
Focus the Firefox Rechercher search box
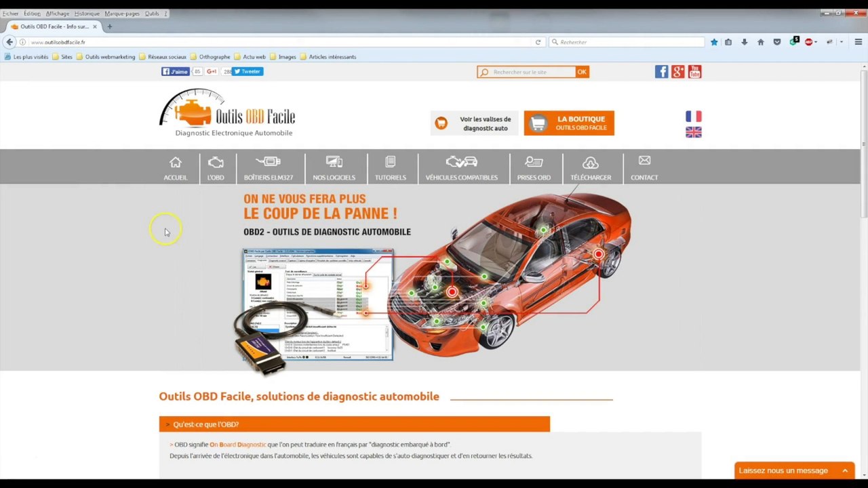pos(627,42)
